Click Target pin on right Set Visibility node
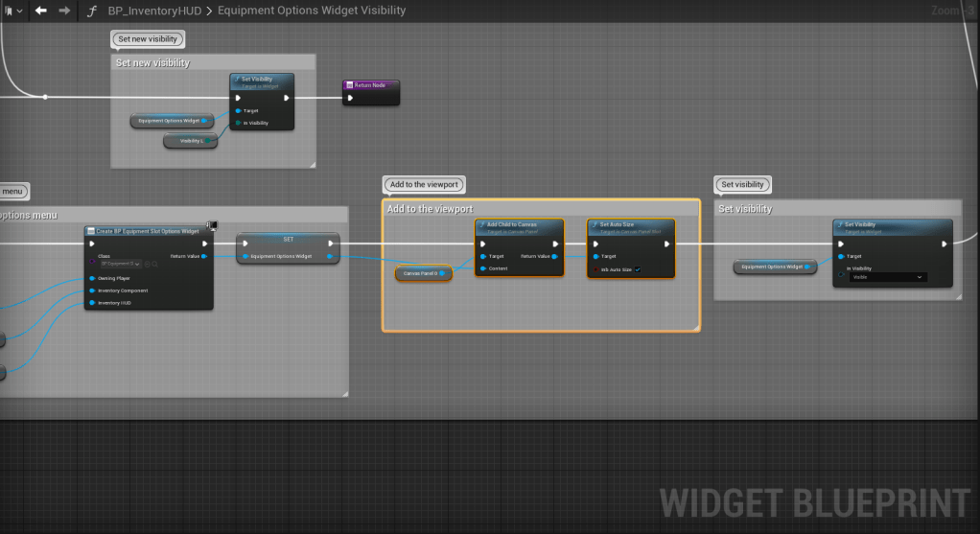Screen dimensions: 980x534 [x=841, y=257]
